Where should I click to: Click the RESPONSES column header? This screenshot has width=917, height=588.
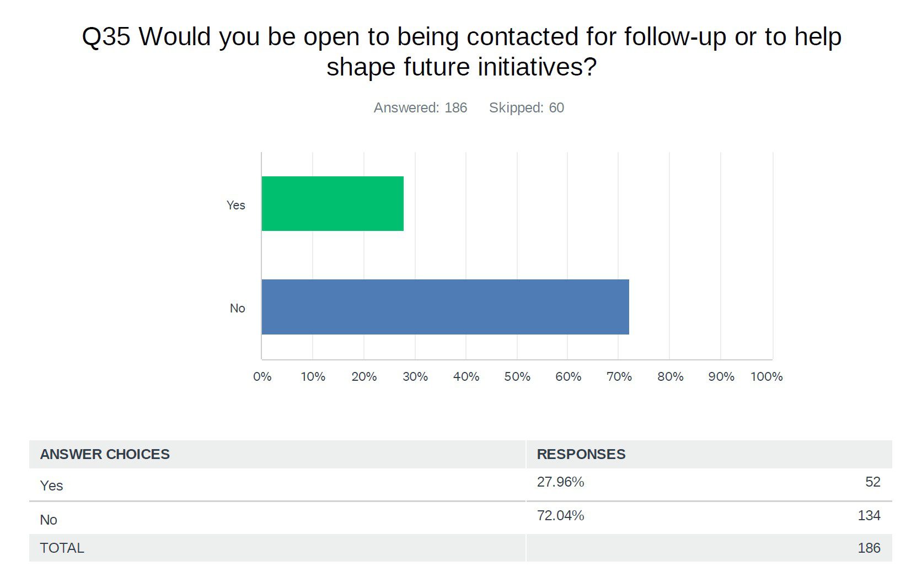pos(581,454)
